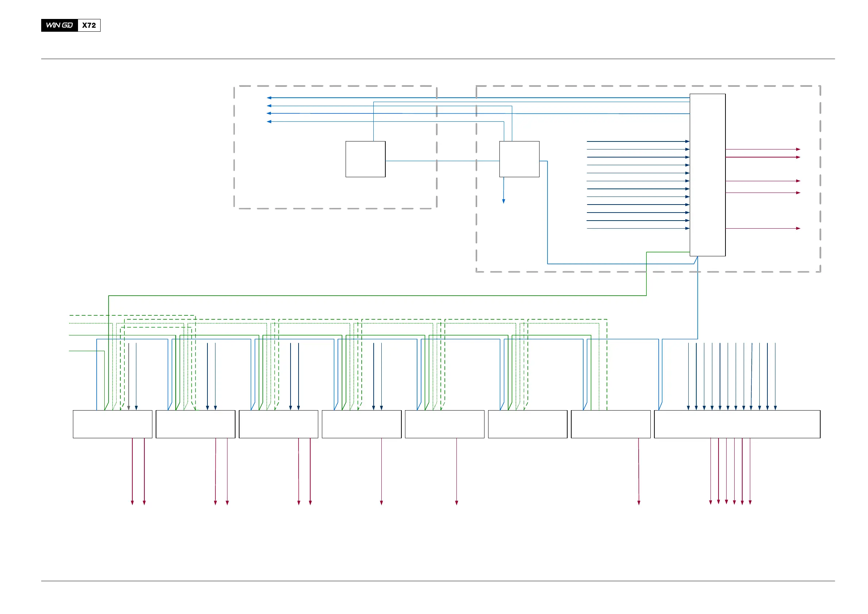The image size is (868, 614).
Task: Click topmost dark blue arrowhead entering tall rectangle
Action: 687,141
